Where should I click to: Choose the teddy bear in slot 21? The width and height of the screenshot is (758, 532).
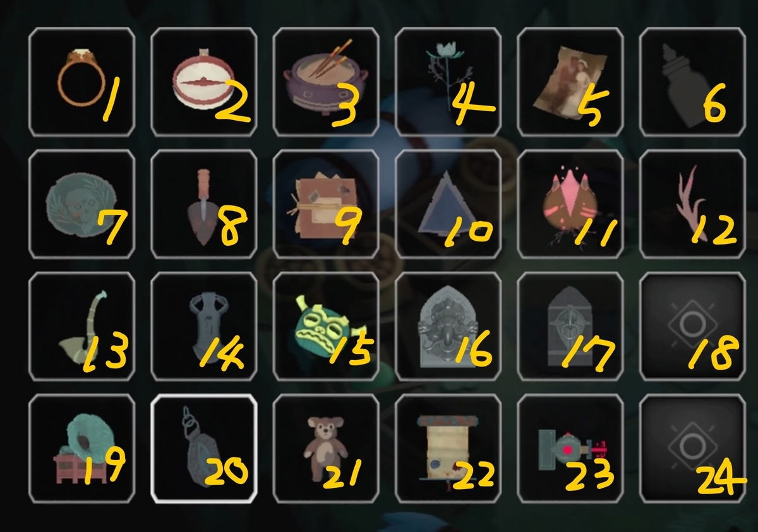326,448
